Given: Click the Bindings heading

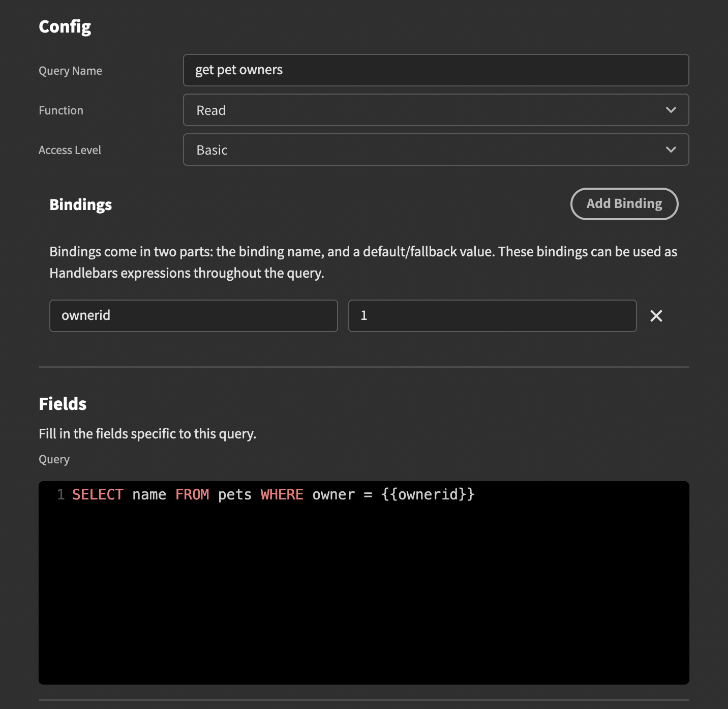Looking at the screenshot, I should click(80, 204).
